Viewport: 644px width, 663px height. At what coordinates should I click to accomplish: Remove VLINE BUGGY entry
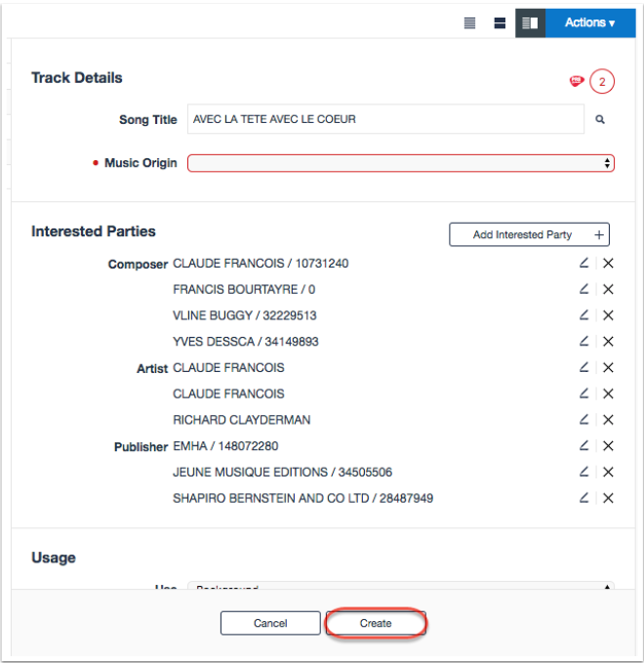click(x=608, y=315)
